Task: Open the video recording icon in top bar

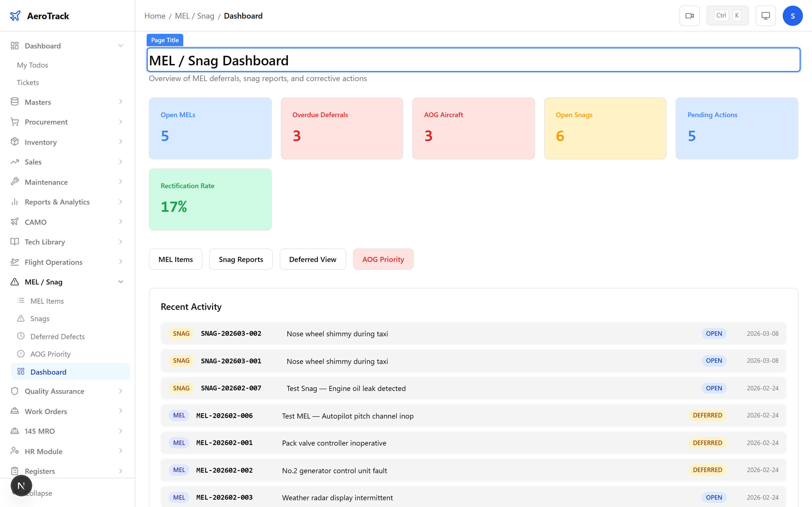Action: (x=690, y=15)
